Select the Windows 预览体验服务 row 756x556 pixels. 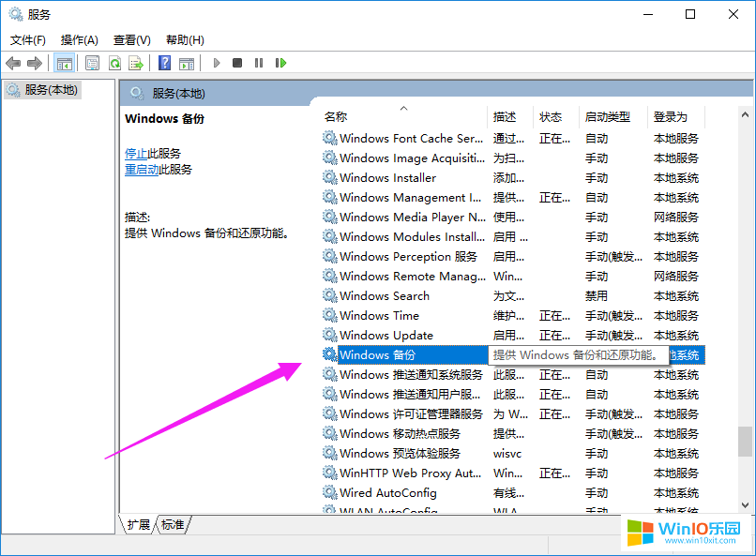513,454
